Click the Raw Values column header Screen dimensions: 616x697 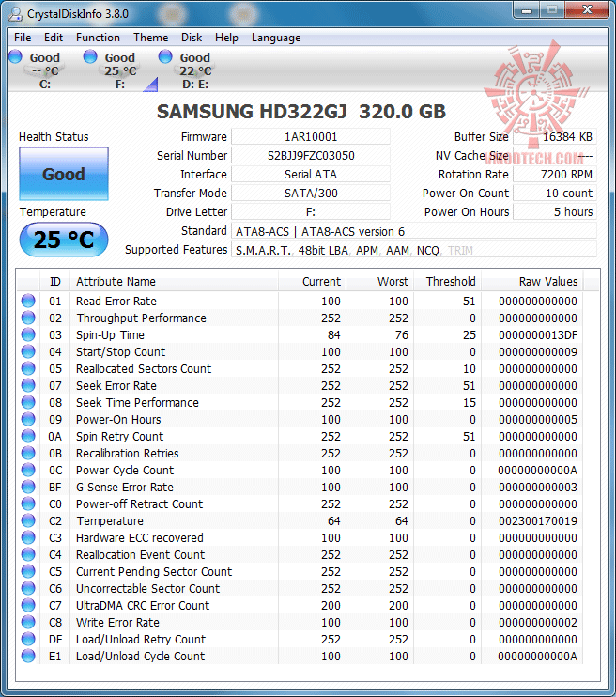point(532,282)
